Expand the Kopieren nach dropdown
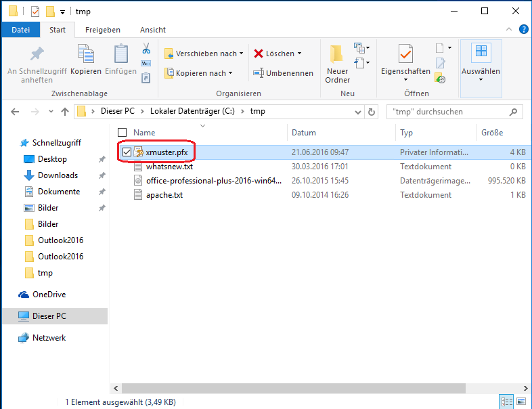 [231, 73]
